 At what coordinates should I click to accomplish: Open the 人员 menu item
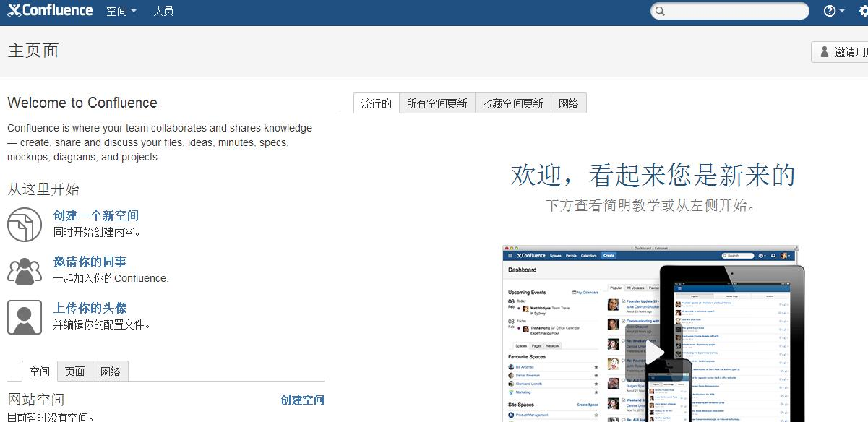tap(163, 12)
